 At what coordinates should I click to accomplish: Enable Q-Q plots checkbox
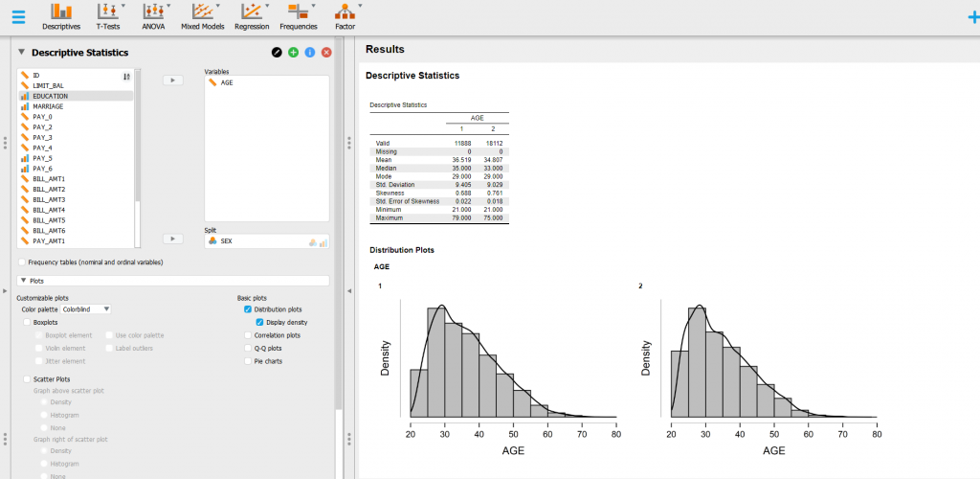[248, 348]
